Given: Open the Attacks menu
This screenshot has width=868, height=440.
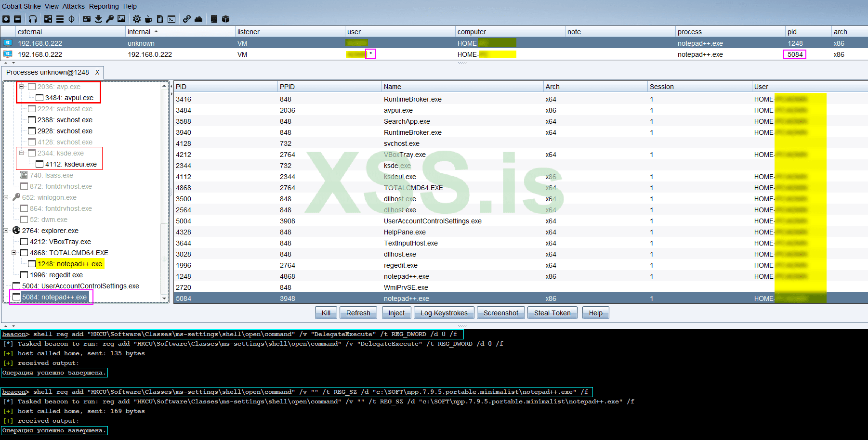Looking at the screenshot, I should click(73, 6).
